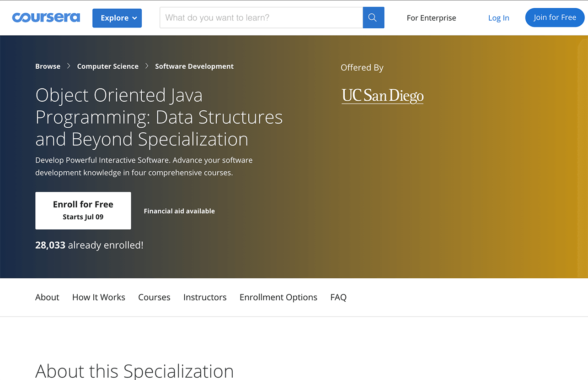Open the For Enterprise link
The height and width of the screenshot is (380, 588).
tap(431, 18)
